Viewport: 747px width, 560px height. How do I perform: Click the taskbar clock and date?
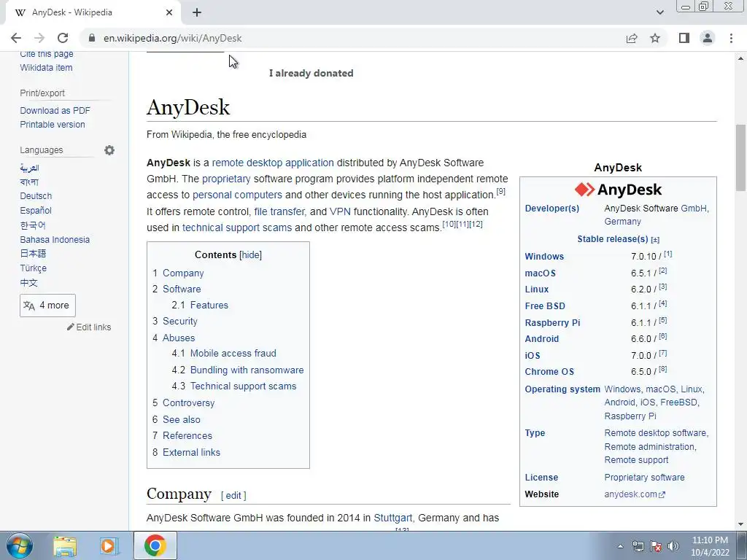tap(710, 546)
